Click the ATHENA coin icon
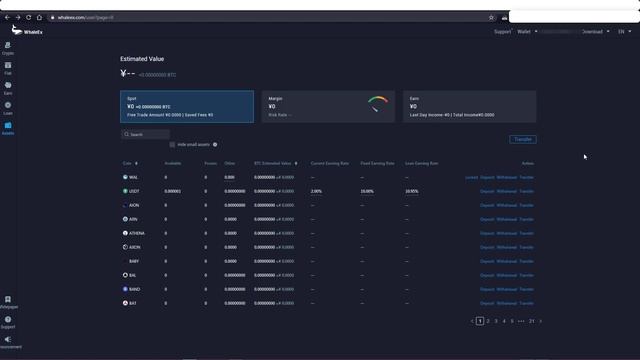 (x=125, y=233)
